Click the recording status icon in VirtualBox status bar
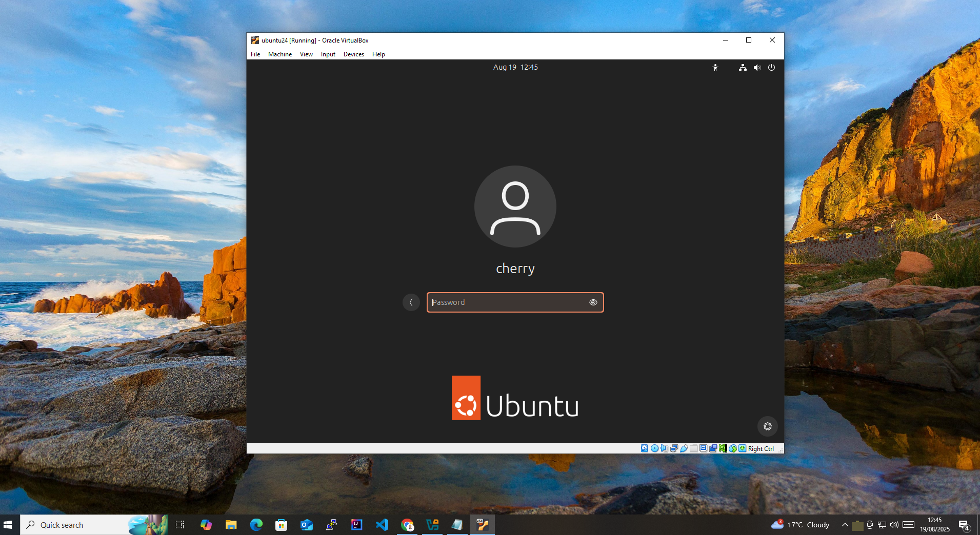This screenshot has width=980, height=535. coord(713,448)
